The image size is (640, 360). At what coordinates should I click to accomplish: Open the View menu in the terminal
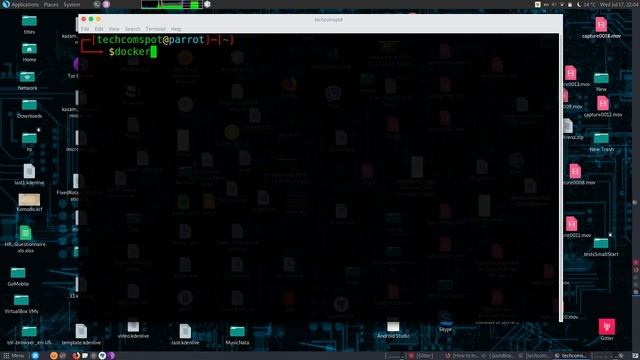pos(114,29)
